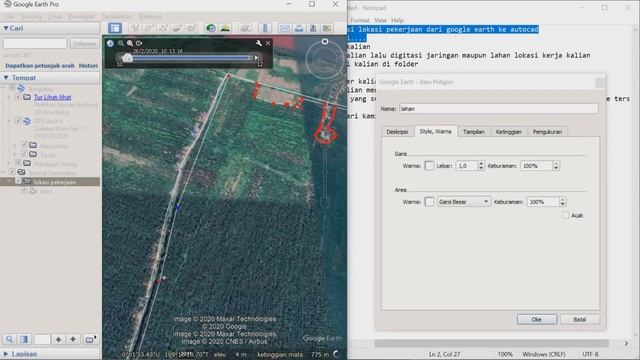Image resolution: width=640 pixels, height=360 pixels.
Task: Toggle the Waypoints folder checkbox
Action: tap(24, 145)
